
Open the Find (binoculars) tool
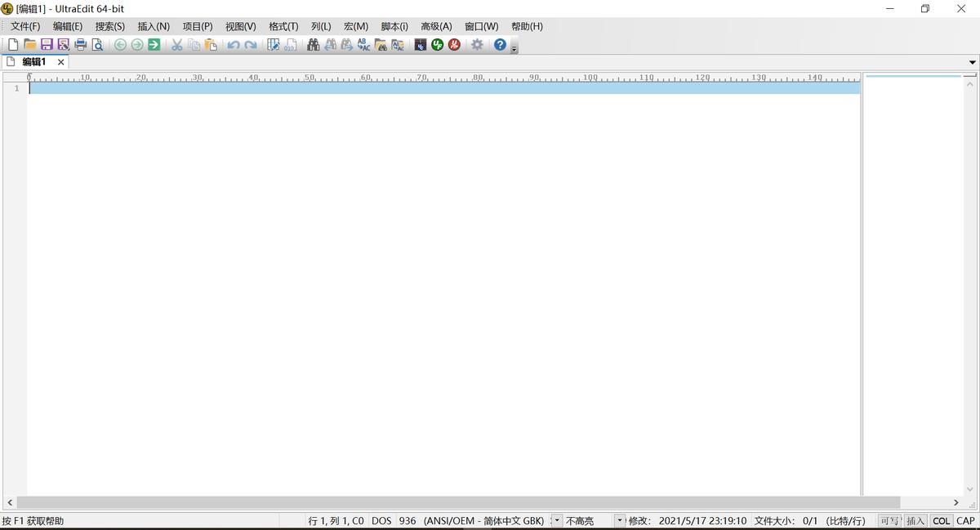coord(313,45)
